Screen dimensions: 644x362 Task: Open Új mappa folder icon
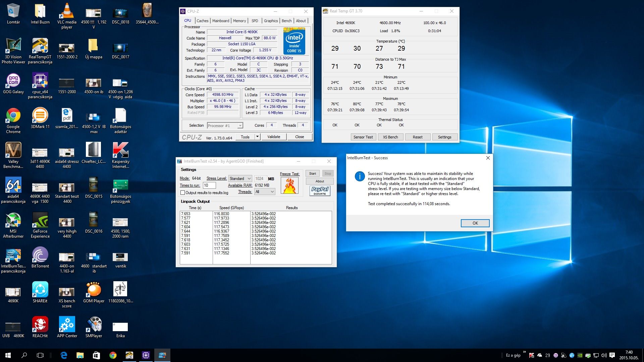click(94, 49)
